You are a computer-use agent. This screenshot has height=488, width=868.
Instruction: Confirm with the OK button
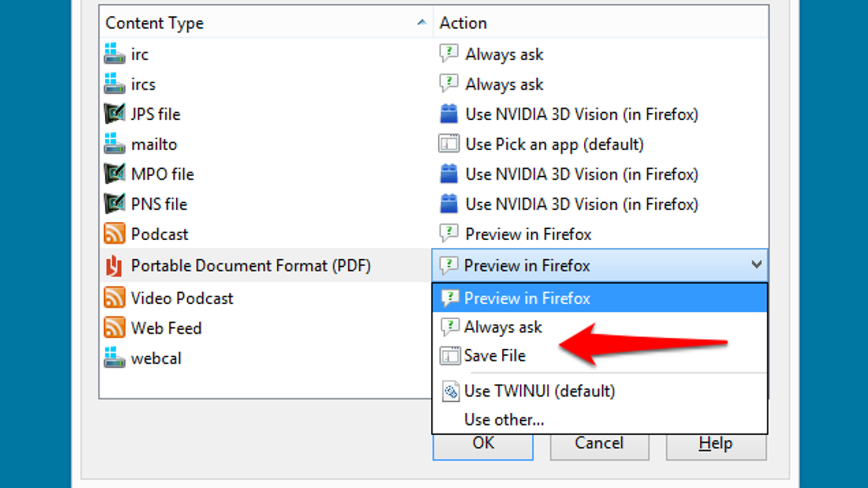tap(483, 446)
